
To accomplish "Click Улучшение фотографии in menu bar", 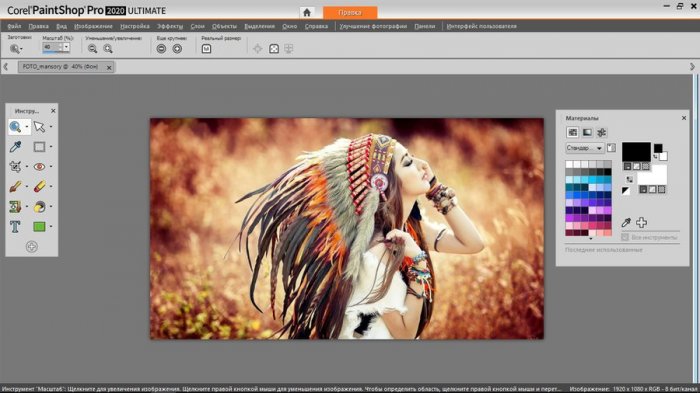I will click(x=373, y=26).
